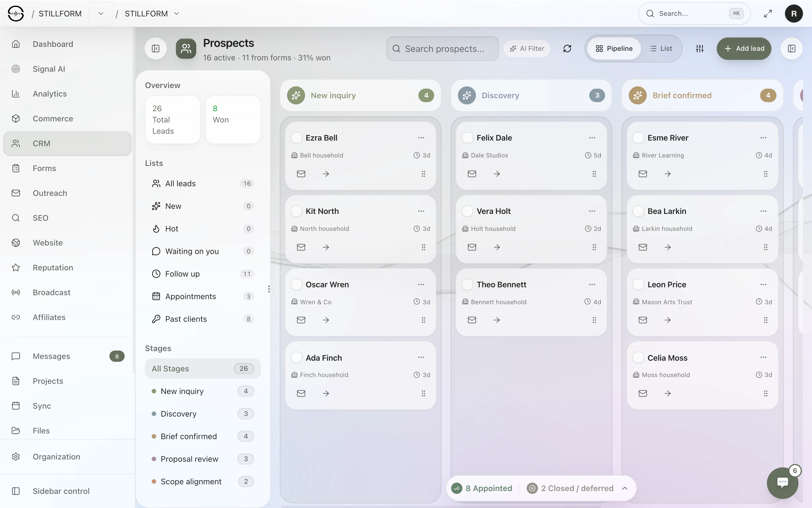Advance Kit North with arrow icon
Screen dimensions: 812x508
pos(326,247)
